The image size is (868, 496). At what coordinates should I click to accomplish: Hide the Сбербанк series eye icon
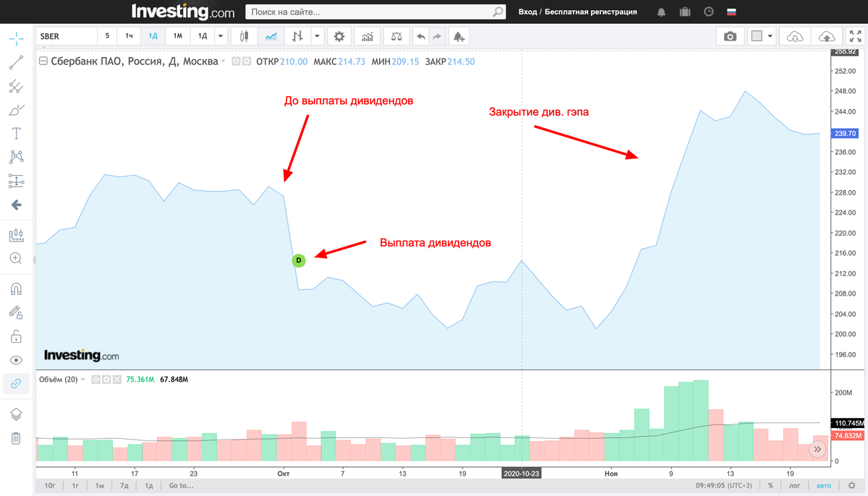click(x=236, y=61)
